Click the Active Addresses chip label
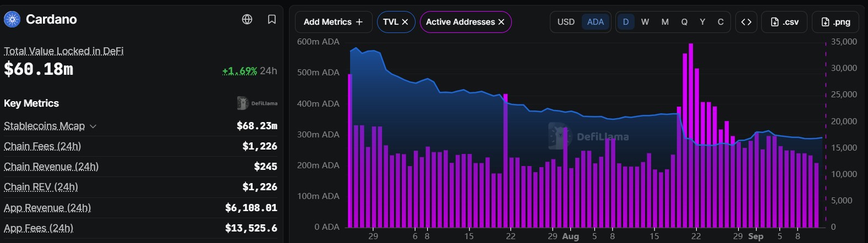Viewport: 868px width, 243px height. [460, 22]
